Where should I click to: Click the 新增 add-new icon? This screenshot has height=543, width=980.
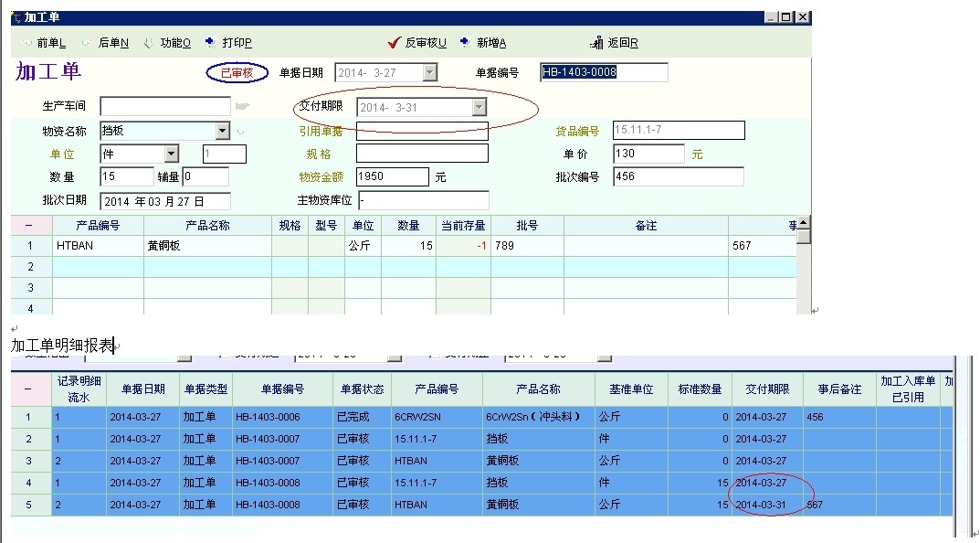click(x=465, y=42)
